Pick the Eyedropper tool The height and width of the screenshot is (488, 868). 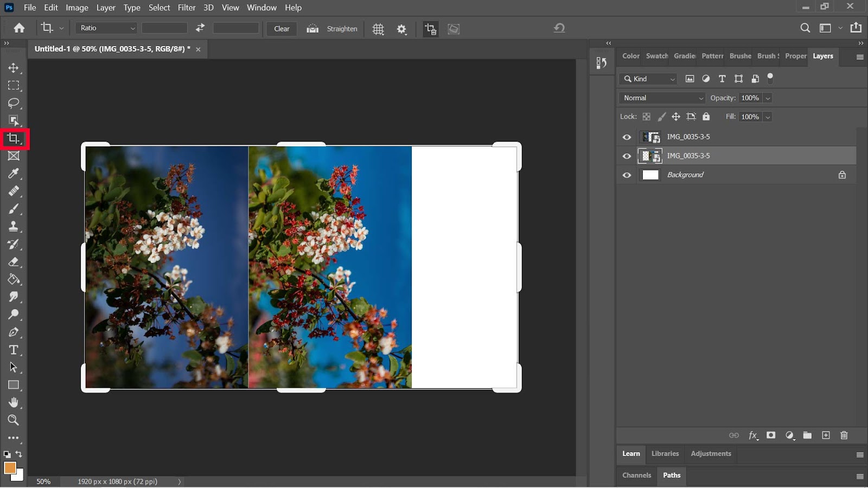click(14, 174)
